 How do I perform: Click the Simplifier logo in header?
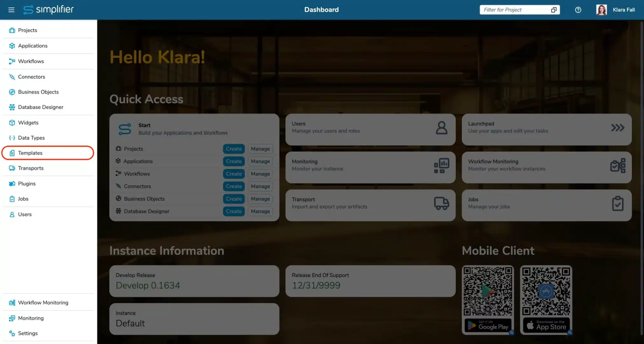pyautogui.click(x=48, y=10)
